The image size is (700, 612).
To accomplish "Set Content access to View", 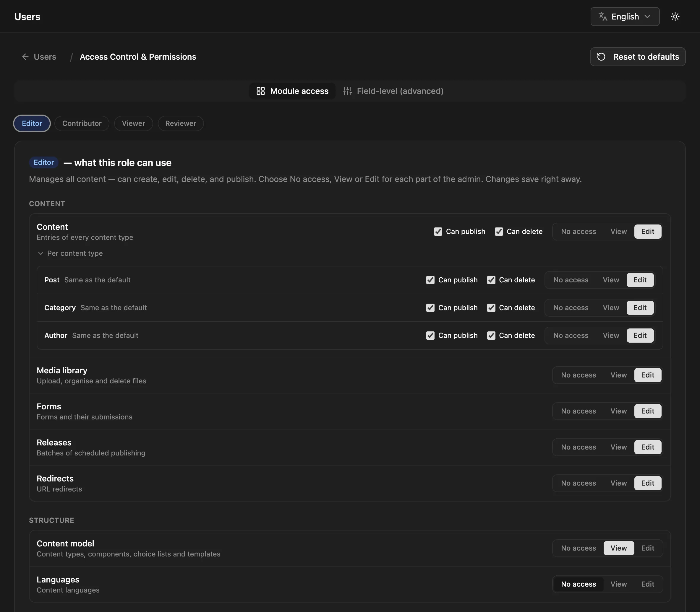I will (x=618, y=232).
